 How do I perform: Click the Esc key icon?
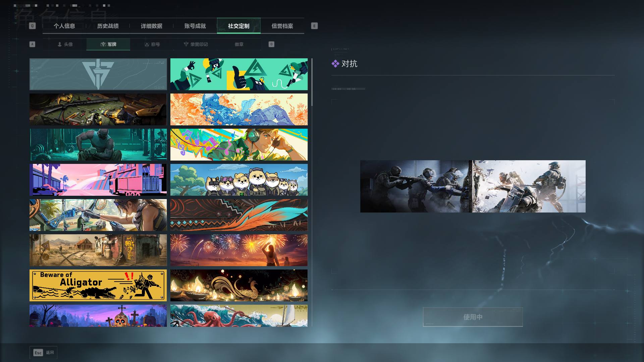click(x=38, y=353)
